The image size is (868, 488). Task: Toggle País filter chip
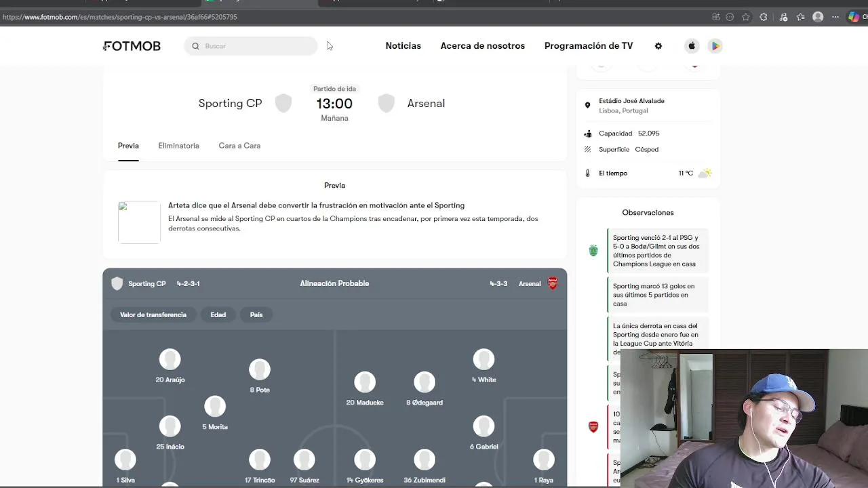click(256, 314)
